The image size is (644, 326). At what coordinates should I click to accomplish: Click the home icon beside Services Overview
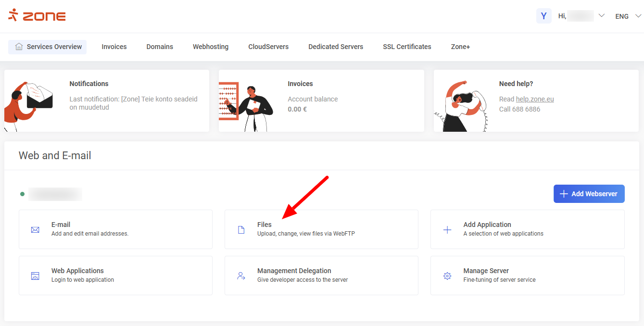click(19, 47)
